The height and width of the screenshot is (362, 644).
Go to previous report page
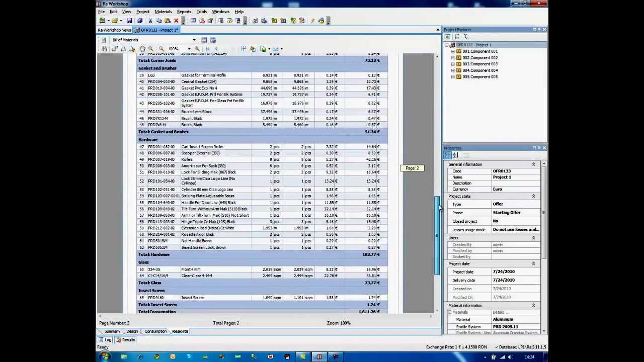pyautogui.click(x=216, y=49)
